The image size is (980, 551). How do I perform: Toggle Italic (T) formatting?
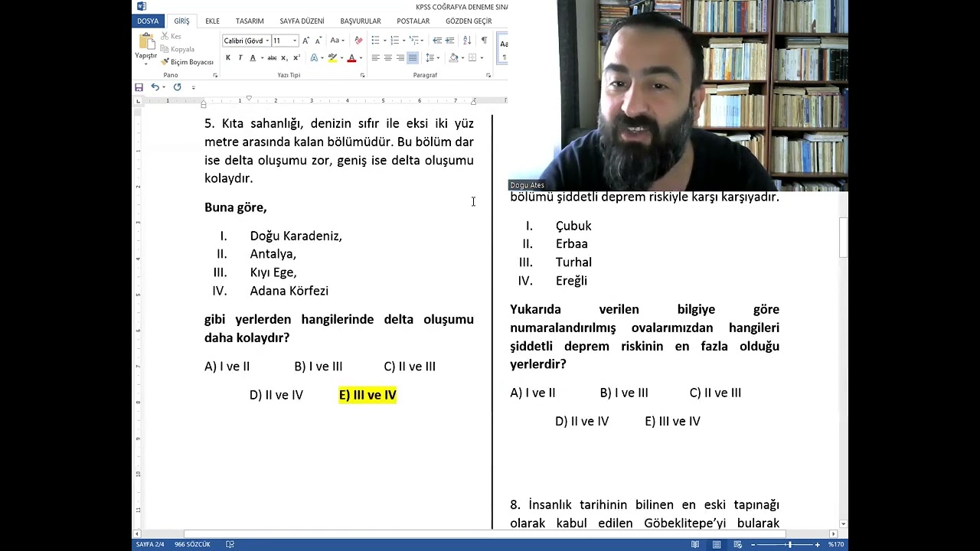240,58
